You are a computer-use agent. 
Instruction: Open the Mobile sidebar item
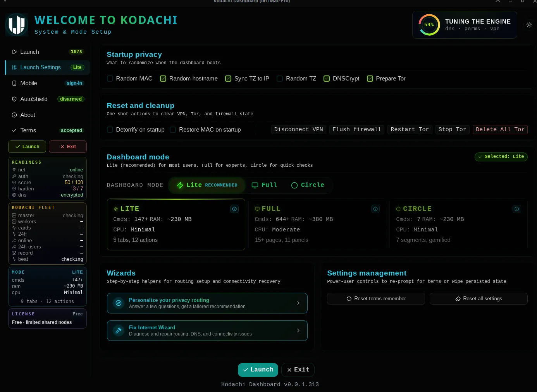click(x=48, y=83)
